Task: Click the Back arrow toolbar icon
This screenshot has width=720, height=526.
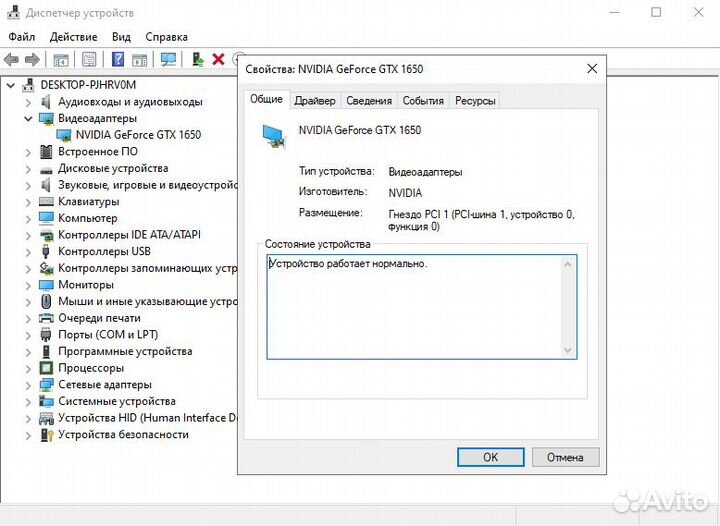Action: coord(11,59)
